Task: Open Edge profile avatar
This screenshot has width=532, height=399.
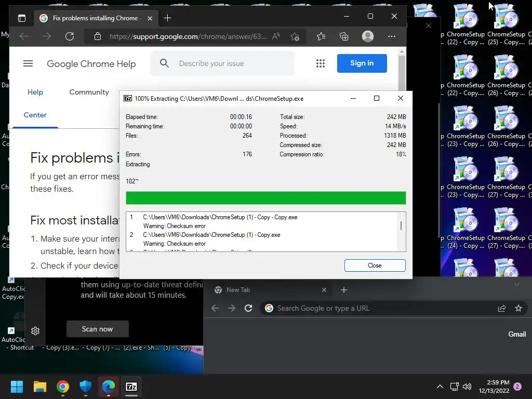Action: coord(368,36)
